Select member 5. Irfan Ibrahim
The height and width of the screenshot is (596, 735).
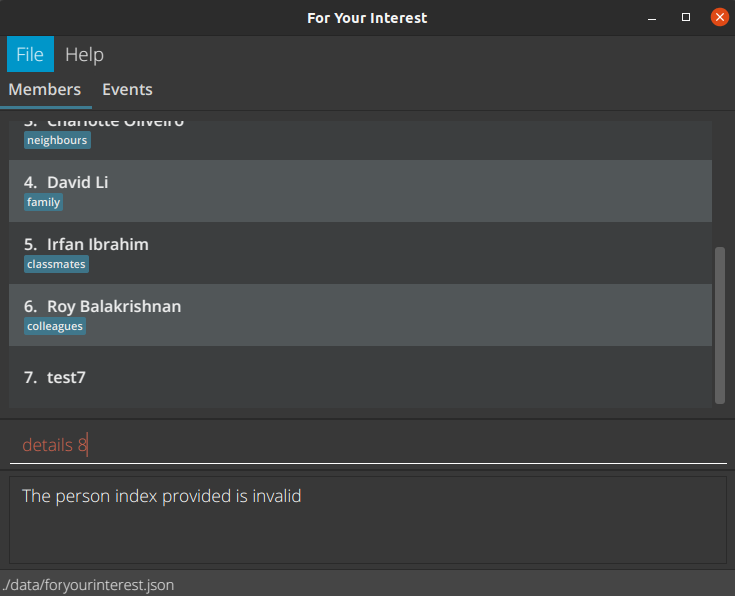tap(360, 253)
